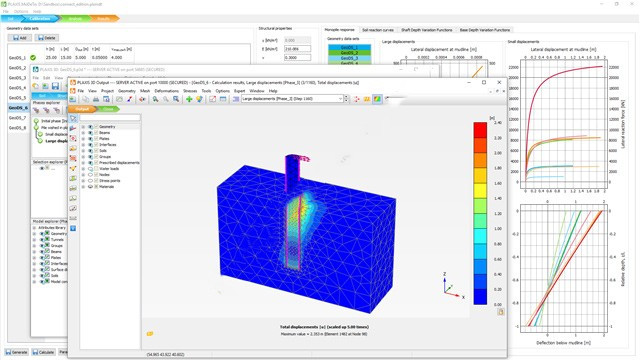The height and width of the screenshot is (360, 640).
Task: Click the zoom area magnifier icon in Output toolbar
Action: (x=176, y=99)
